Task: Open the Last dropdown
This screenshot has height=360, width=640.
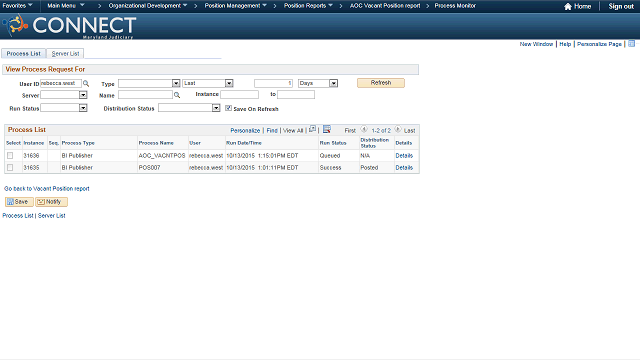Action: [x=229, y=83]
